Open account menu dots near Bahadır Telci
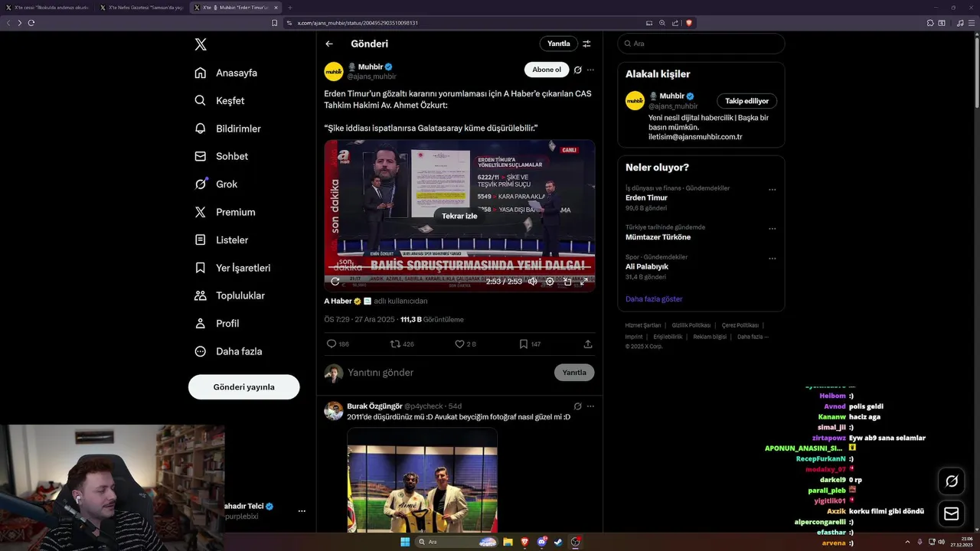Viewport: 980px width, 551px height. 302,511
